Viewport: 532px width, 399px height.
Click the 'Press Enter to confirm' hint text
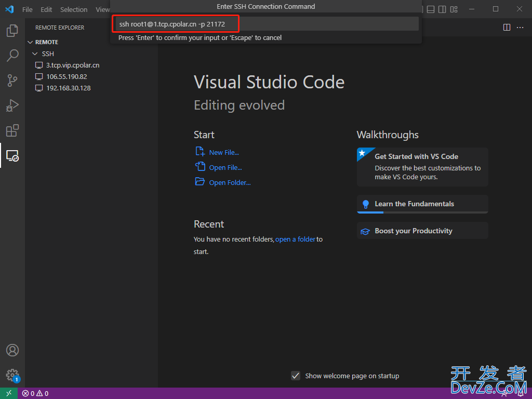pos(200,37)
